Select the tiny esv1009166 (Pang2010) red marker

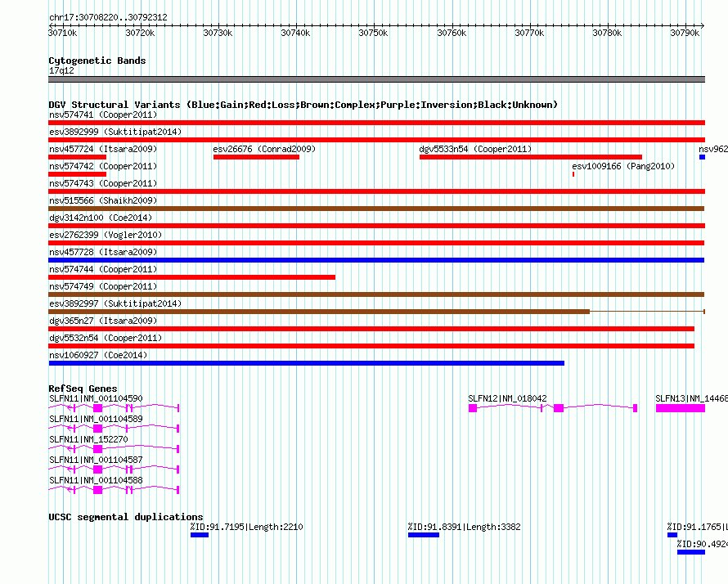point(573,174)
